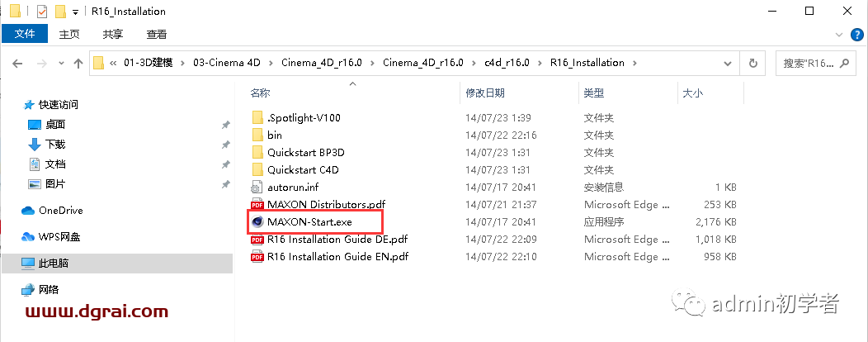Open the MAXON-Start.exe application icon
Image resolution: width=868 pixels, height=342 pixels.
pos(257,221)
